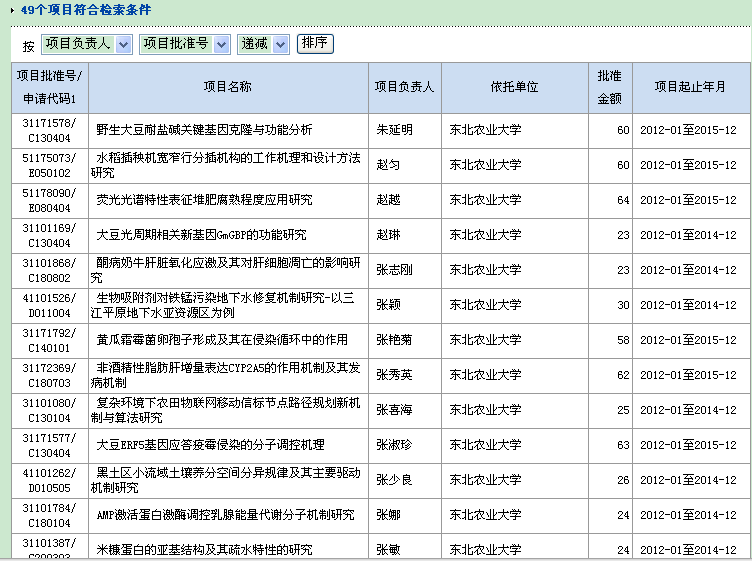The height and width of the screenshot is (561, 752).
Task: Click the 批准金额 column header
Action: point(610,88)
